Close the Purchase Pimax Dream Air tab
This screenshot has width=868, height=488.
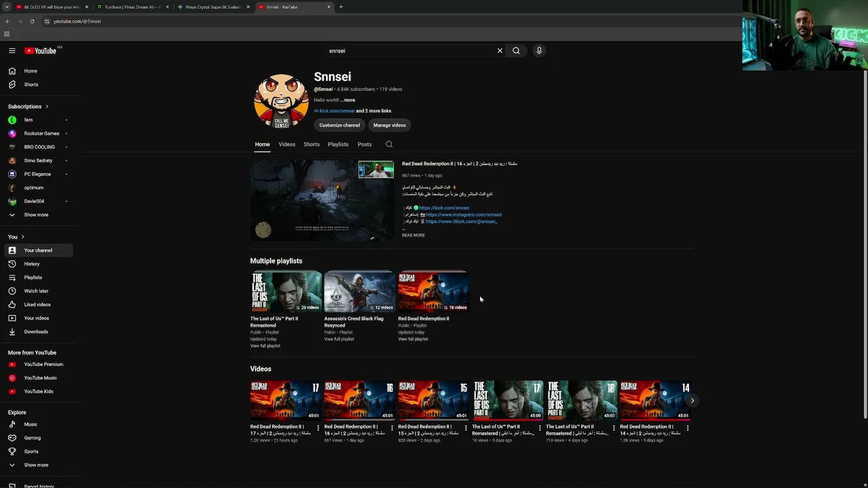click(x=167, y=7)
